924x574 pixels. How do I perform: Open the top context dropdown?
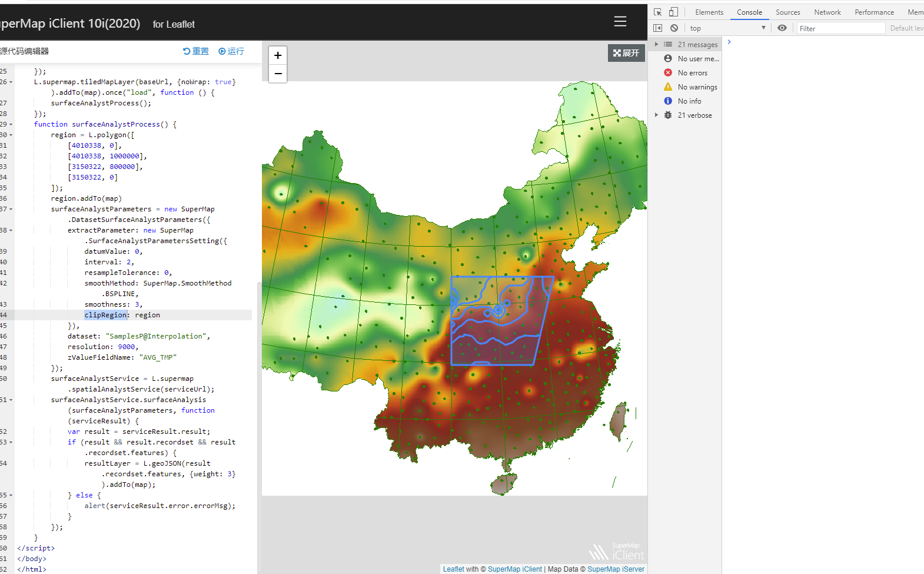click(727, 28)
